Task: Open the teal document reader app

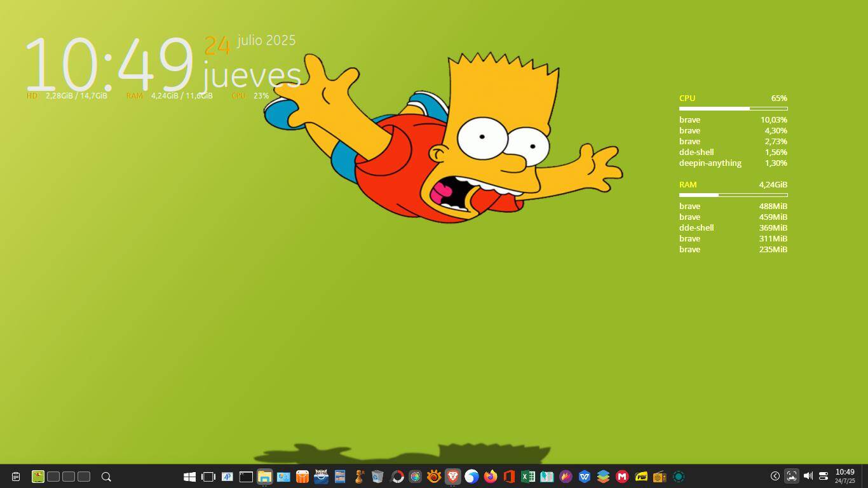Action: click(x=546, y=477)
